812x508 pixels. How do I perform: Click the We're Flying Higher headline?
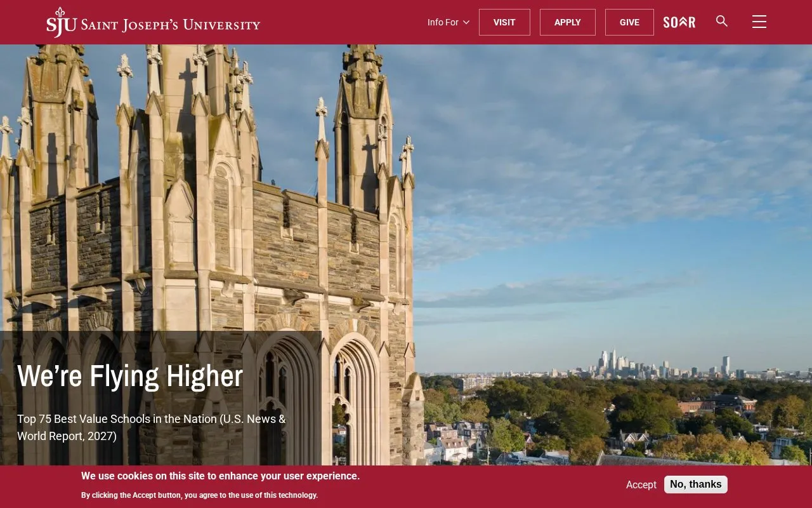[130, 376]
